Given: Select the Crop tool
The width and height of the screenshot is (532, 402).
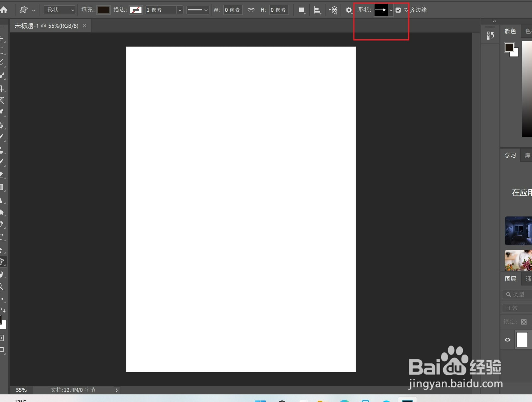Looking at the screenshot, I should point(2,88).
